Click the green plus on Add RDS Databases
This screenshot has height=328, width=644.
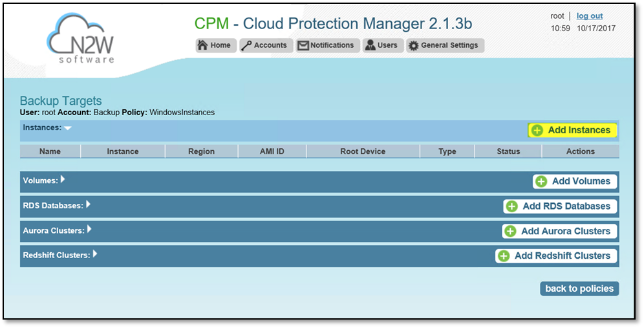click(511, 206)
